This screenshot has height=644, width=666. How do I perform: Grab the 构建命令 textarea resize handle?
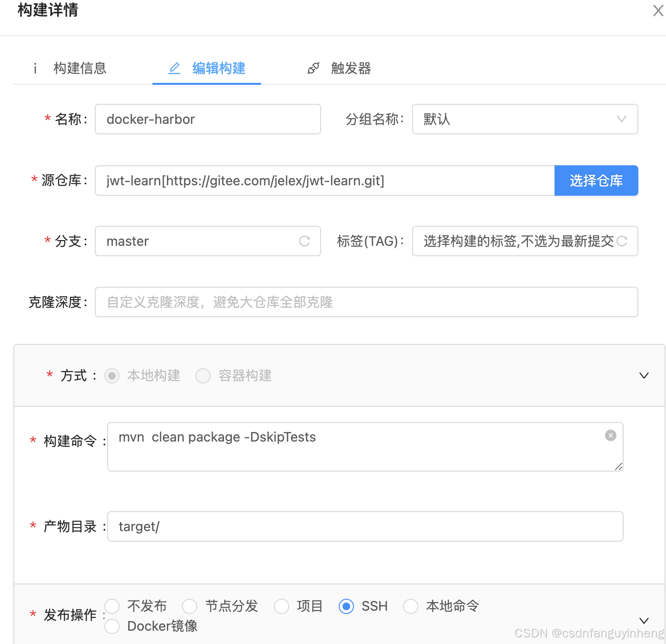pos(618,467)
